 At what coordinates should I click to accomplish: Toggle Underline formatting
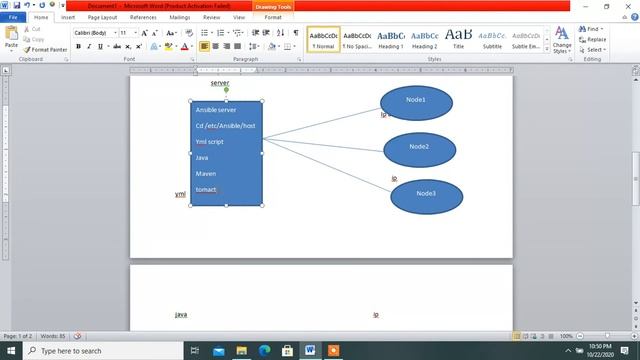(100, 47)
